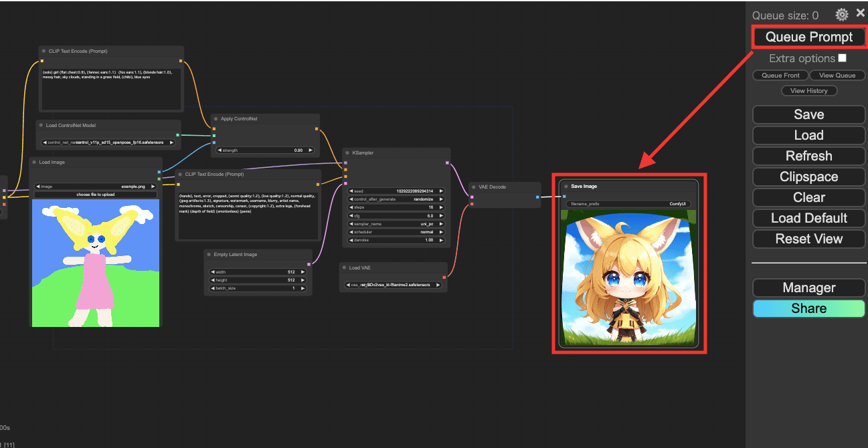
Task: Click View Queue in the side panel
Action: tap(837, 76)
